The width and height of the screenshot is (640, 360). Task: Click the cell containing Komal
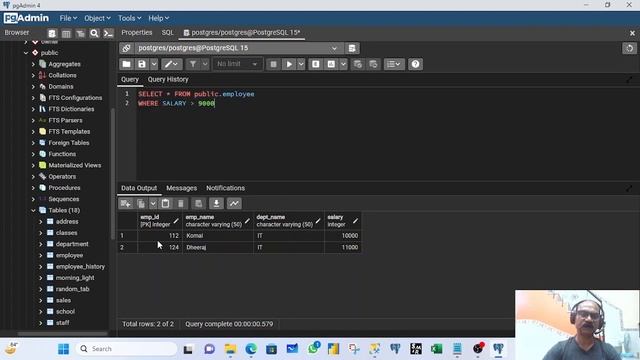click(x=218, y=236)
